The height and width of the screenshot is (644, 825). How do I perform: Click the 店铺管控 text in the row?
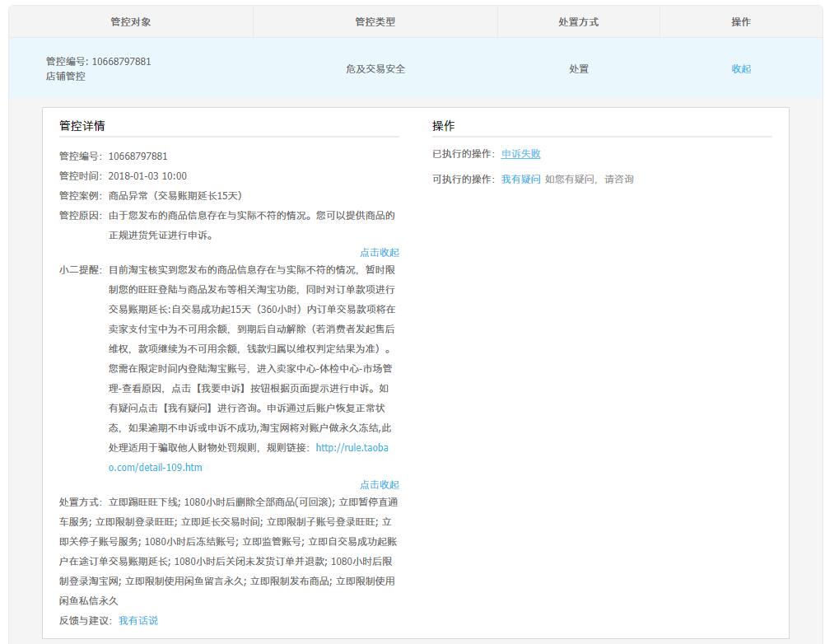(x=66, y=77)
